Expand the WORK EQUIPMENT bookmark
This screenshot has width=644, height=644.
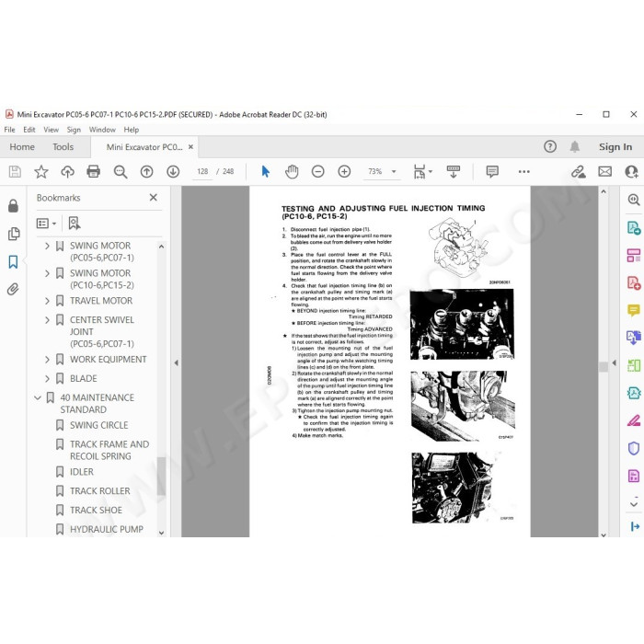click(x=47, y=360)
